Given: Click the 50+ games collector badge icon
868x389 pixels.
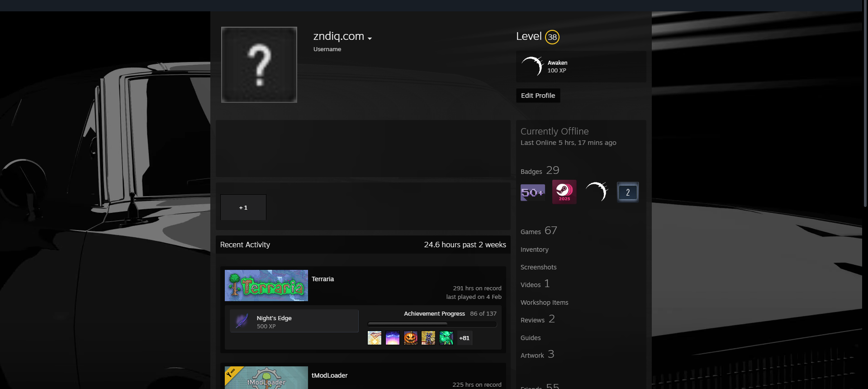Looking at the screenshot, I should pos(532,192).
